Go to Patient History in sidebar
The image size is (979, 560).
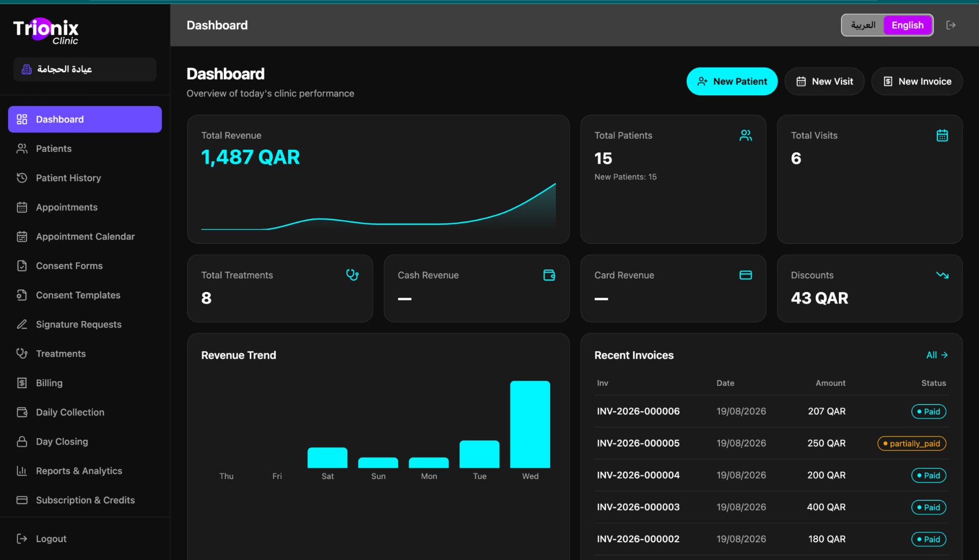[85, 178]
